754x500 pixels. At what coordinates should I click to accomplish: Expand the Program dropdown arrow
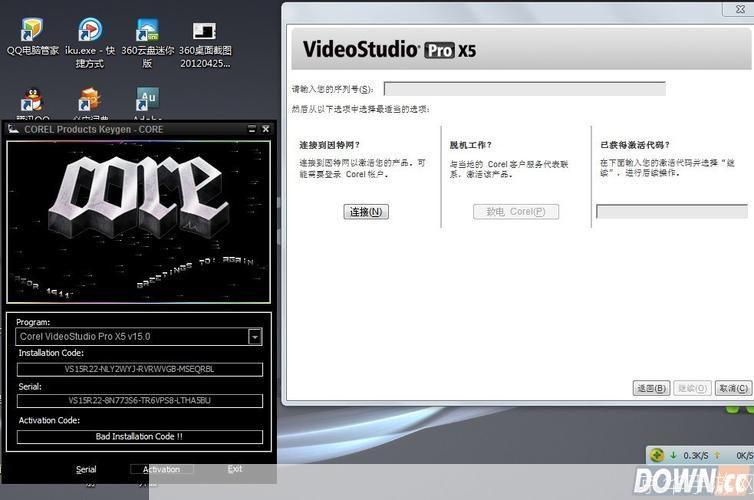255,337
